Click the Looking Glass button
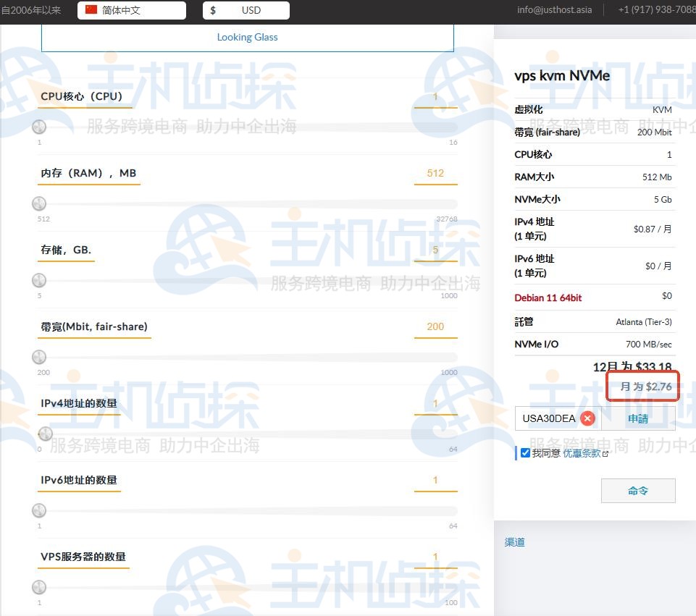 (247, 37)
